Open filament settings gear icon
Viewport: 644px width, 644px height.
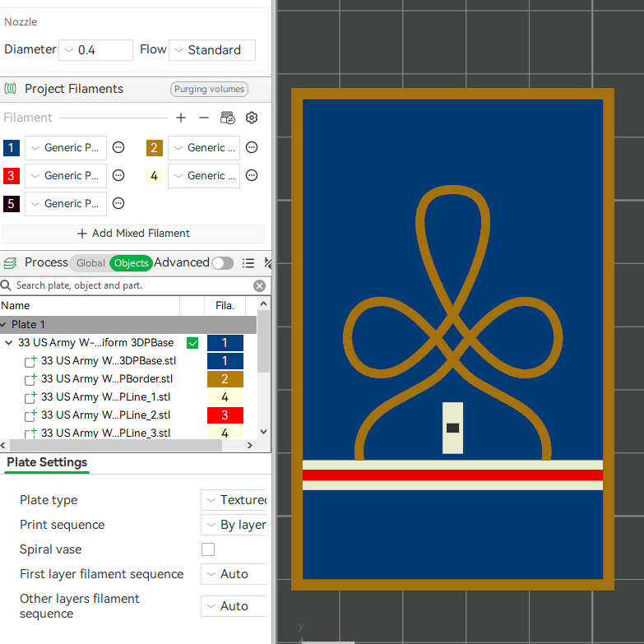252,118
